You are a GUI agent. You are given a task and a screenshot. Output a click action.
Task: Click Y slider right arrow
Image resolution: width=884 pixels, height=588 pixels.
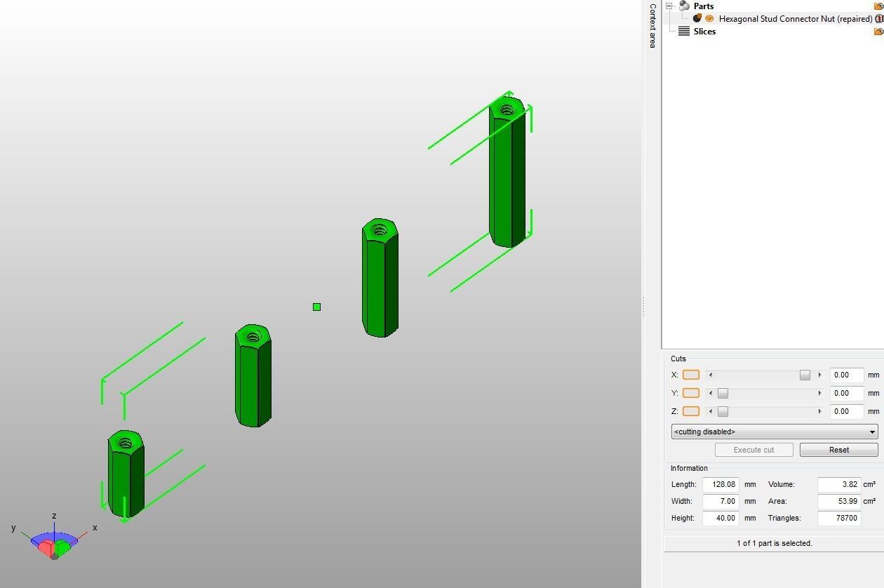coord(819,393)
